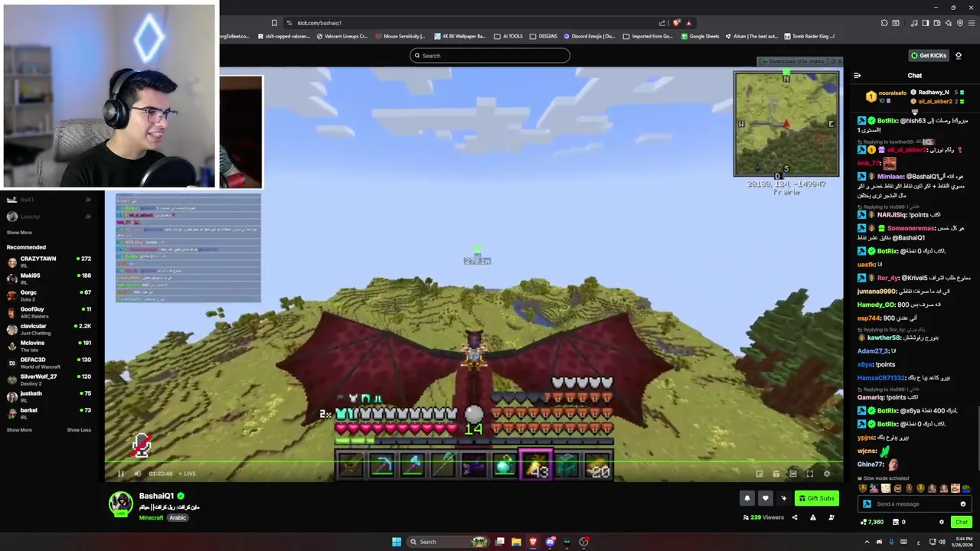This screenshot has height=551, width=980.
Task: Show More recommended channels
Action: (19, 429)
